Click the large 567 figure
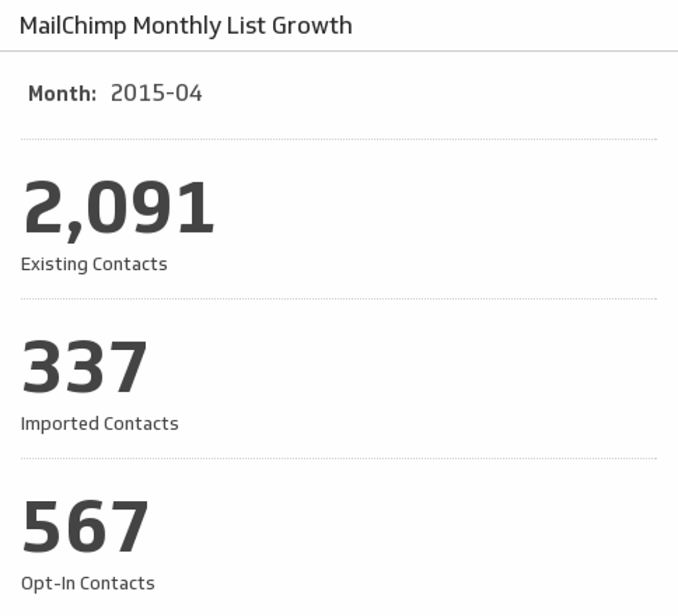 [86, 527]
